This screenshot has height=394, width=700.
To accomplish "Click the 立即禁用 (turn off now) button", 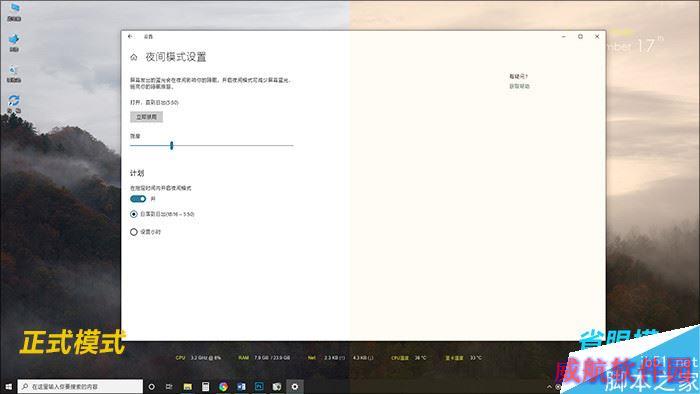I will point(146,117).
